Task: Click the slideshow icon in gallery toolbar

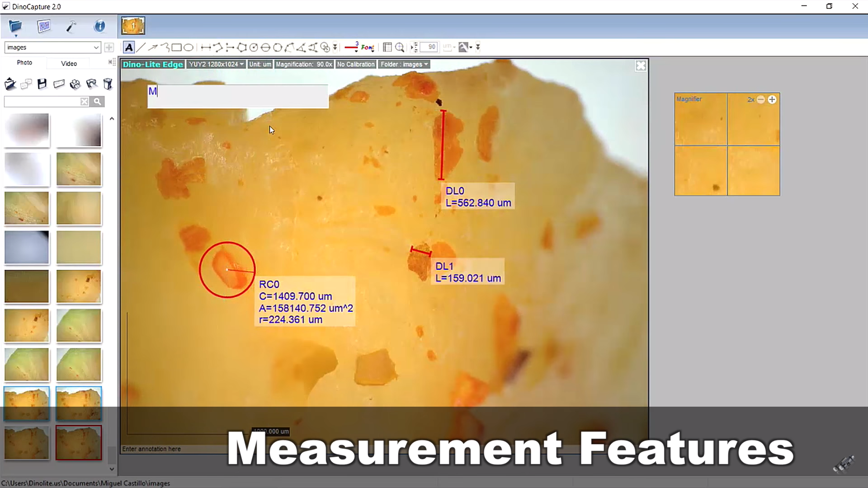Action: [x=26, y=84]
